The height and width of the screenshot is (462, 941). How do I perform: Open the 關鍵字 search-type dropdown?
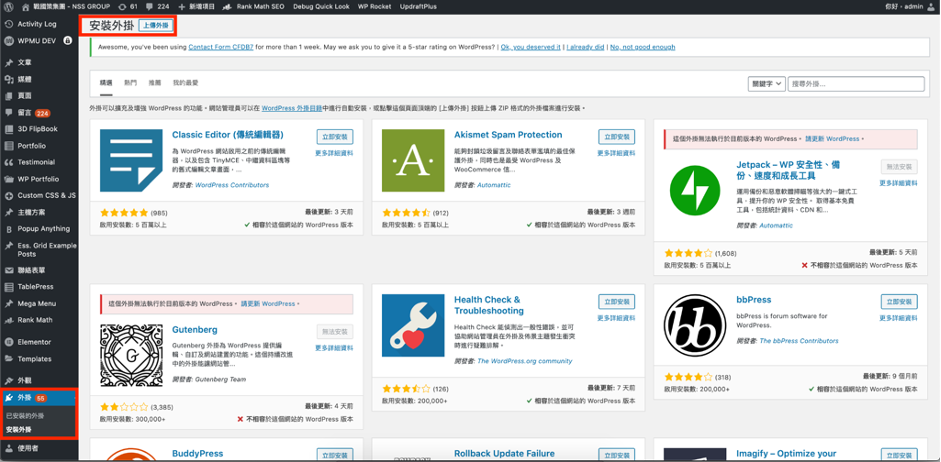click(766, 84)
